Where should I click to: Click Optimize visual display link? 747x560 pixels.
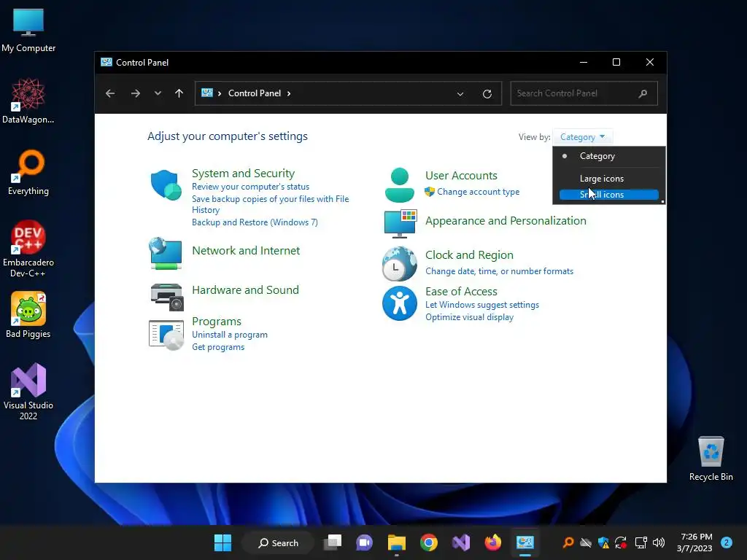(x=469, y=317)
